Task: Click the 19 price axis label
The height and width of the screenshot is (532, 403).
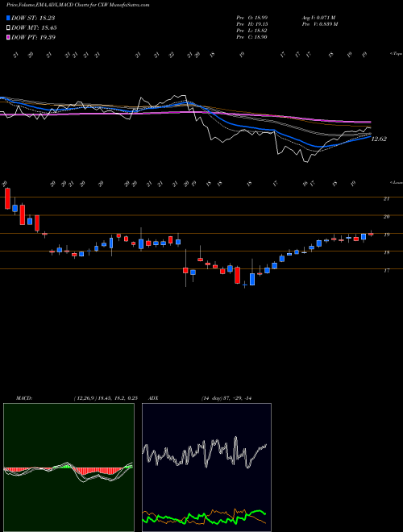Action: coord(386,235)
